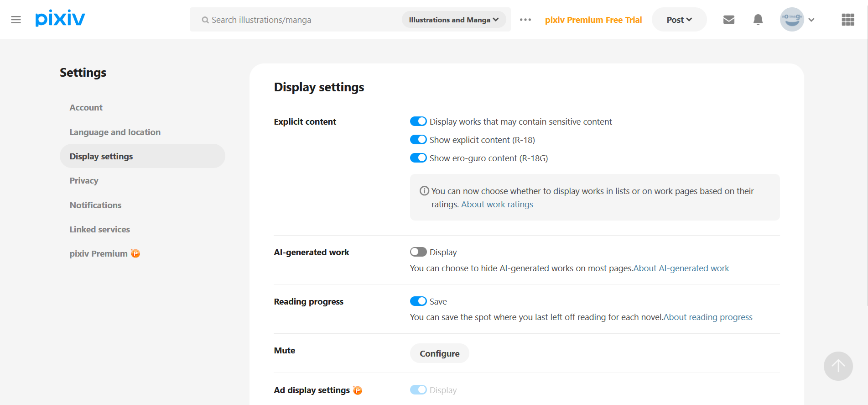The image size is (868, 405).
Task: Select Display settings in sidebar
Action: pos(142,156)
